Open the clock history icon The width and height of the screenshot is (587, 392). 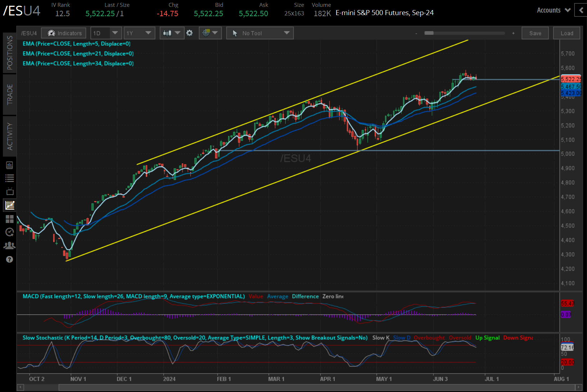tap(10, 232)
